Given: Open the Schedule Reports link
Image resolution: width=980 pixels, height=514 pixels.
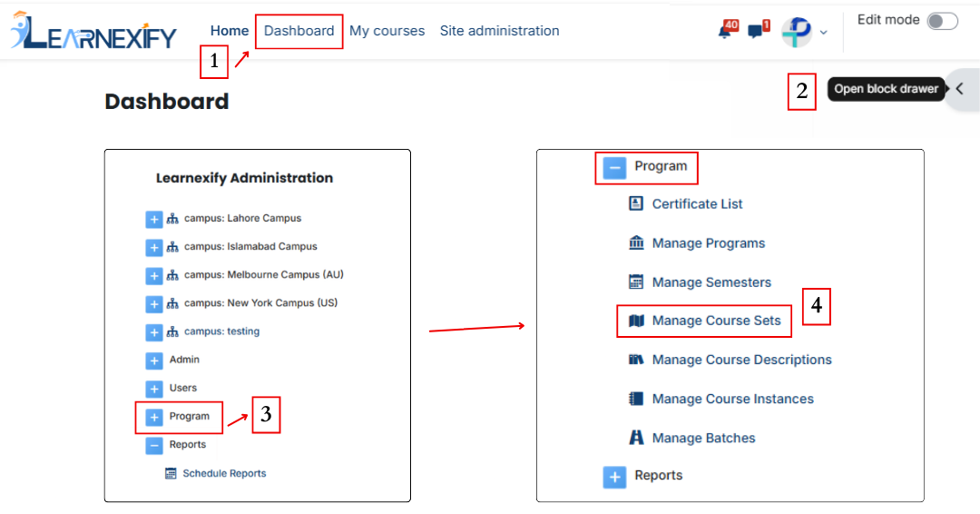Looking at the screenshot, I should 224,473.
